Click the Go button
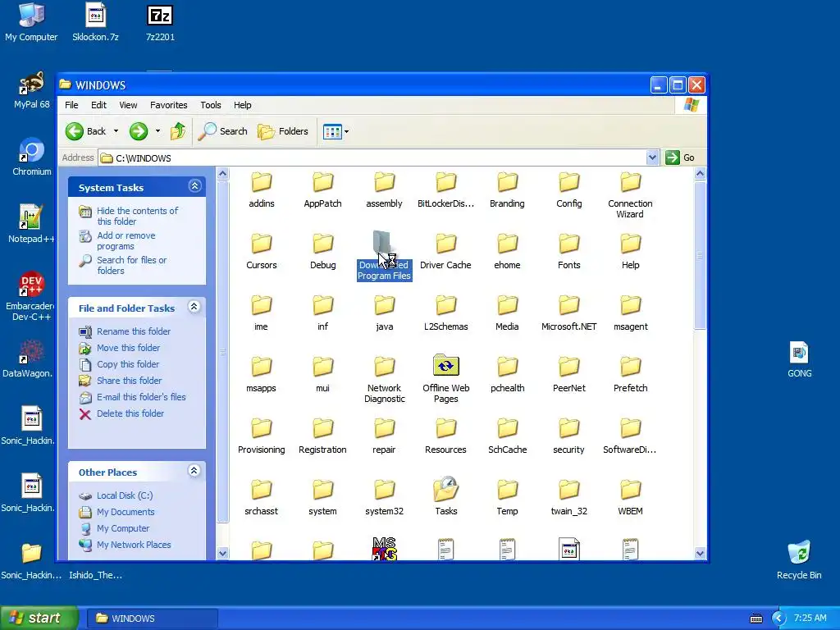Screen dimensions: 840x630 tap(680, 157)
